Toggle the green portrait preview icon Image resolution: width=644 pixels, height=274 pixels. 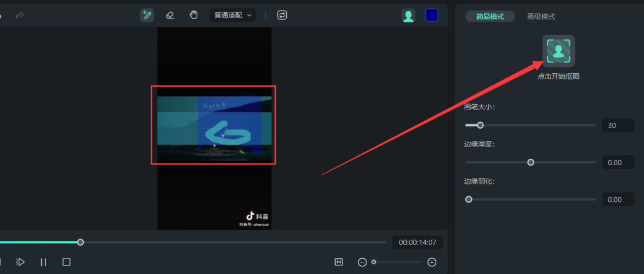[x=408, y=16]
